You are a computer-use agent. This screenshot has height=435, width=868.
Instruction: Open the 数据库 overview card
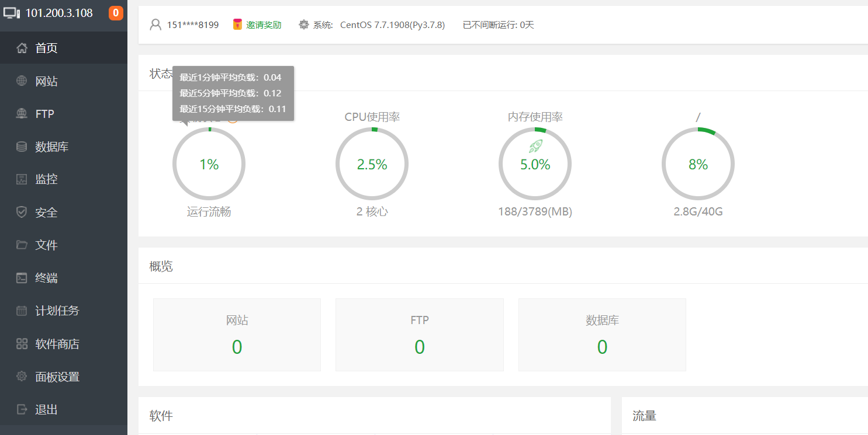pyautogui.click(x=602, y=335)
